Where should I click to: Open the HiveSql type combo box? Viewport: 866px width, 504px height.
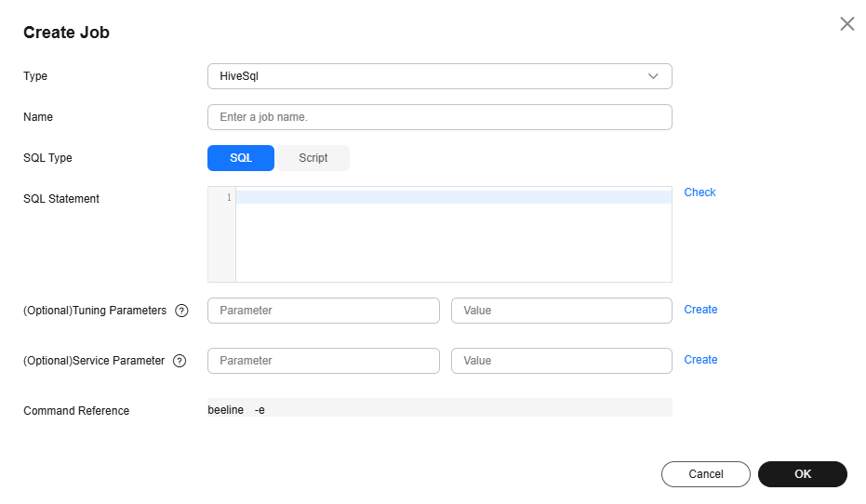tap(440, 76)
